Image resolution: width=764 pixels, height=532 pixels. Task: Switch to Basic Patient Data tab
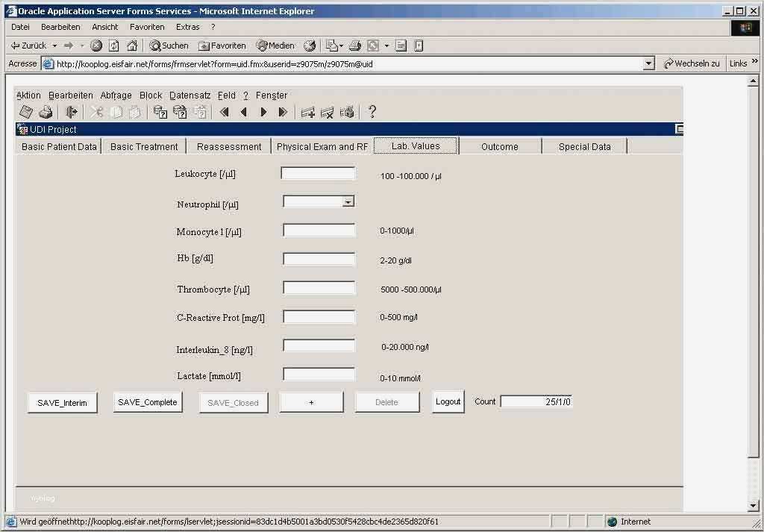pyautogui.click(x=59, y=147)
